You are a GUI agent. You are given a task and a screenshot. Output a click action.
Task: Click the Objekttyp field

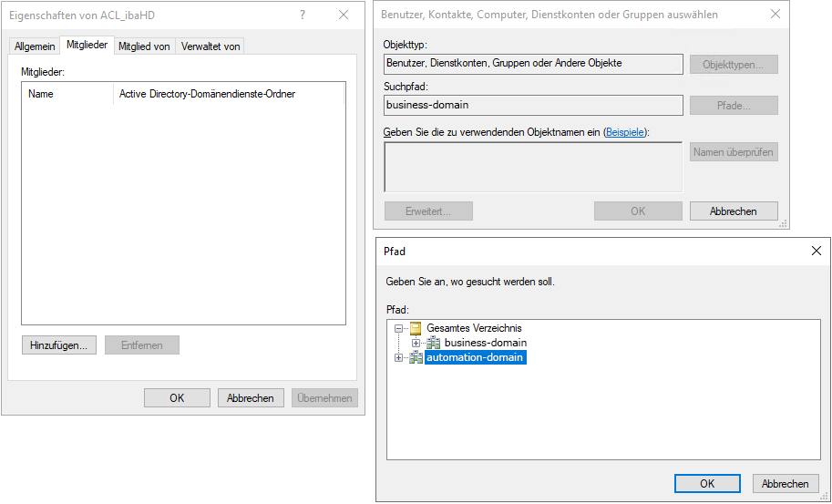coord(533,64)
